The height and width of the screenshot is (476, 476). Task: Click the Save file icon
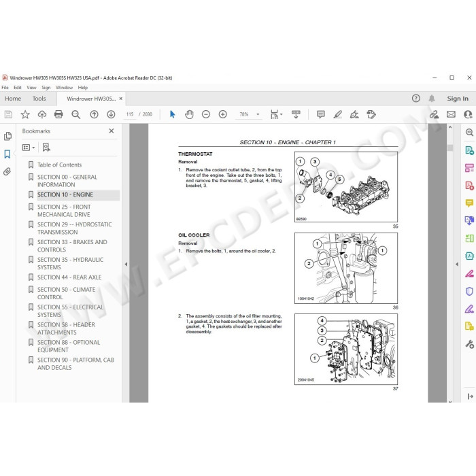(8, 114)
